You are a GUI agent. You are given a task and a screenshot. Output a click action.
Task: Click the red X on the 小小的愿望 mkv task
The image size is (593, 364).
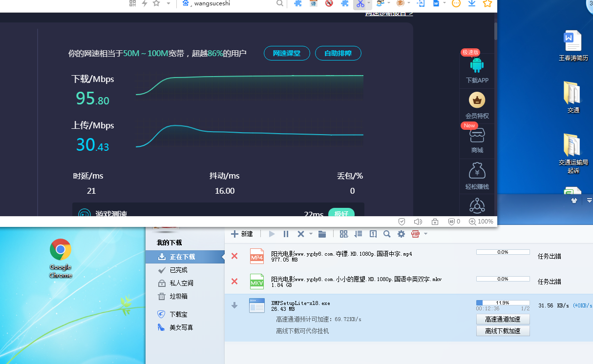(x=234, y=282)
